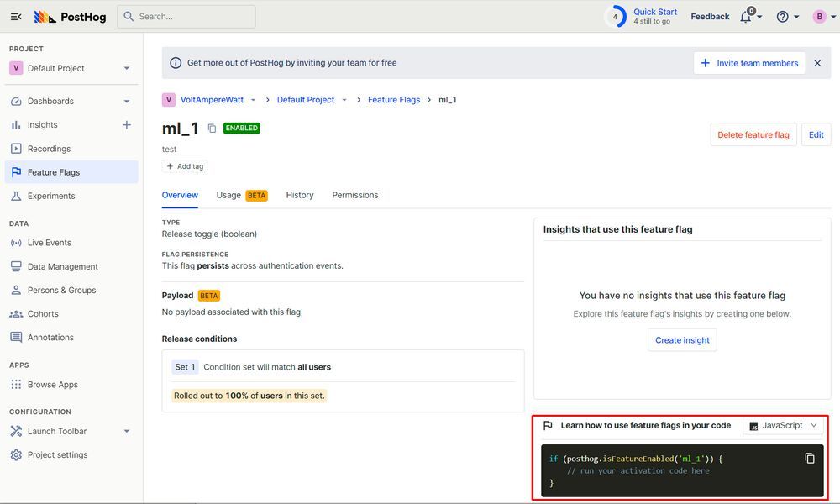Click the Delete feature flag button

tap(753, 134)
